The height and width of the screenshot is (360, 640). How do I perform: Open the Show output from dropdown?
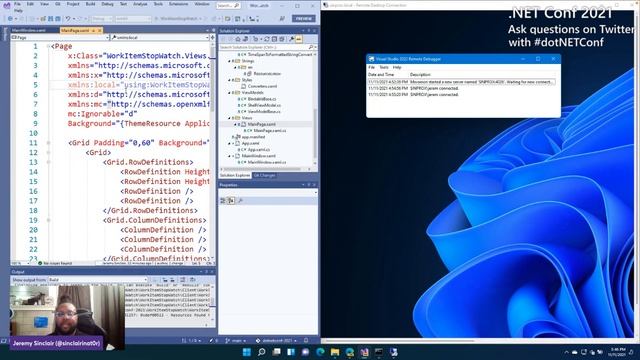tap(98, 280)
